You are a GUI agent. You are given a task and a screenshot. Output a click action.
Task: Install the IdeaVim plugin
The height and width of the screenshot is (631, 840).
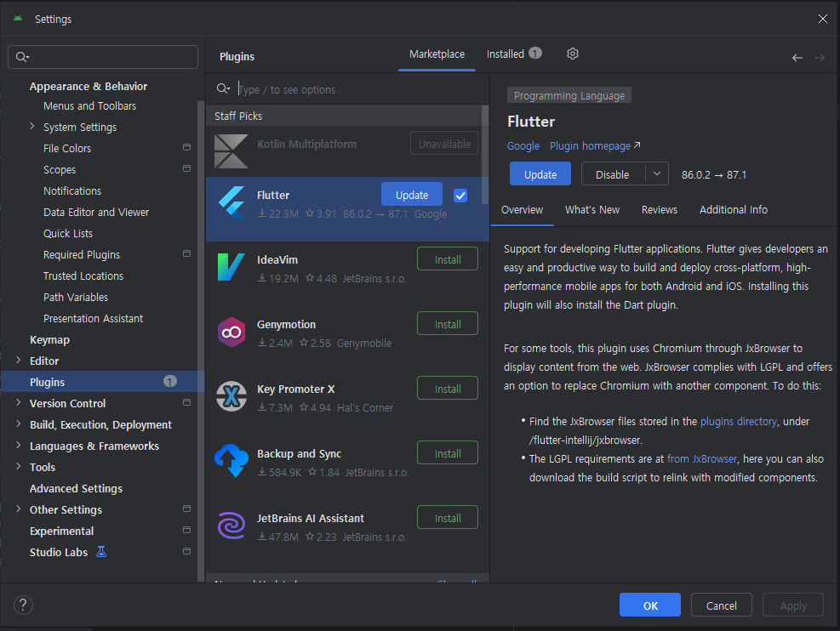click(x=448, y=259)
